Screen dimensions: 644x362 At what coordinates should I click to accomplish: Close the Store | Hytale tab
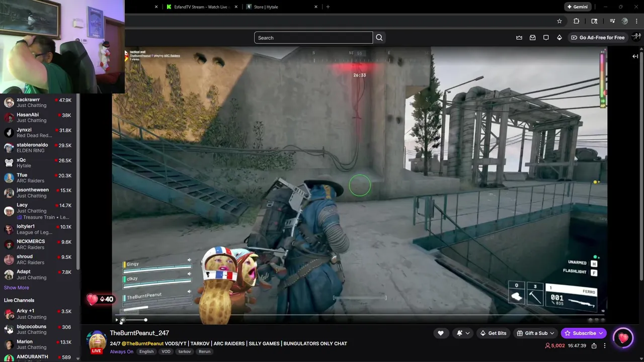[x=316, y=7]
